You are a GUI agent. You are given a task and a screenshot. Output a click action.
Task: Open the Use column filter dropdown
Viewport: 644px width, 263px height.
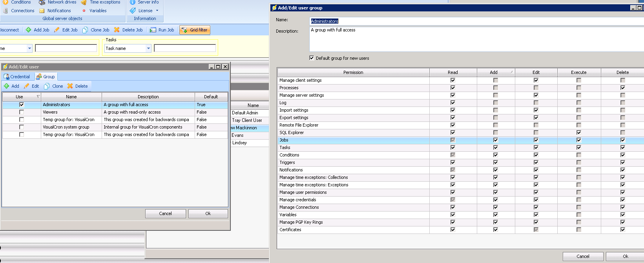38,97
